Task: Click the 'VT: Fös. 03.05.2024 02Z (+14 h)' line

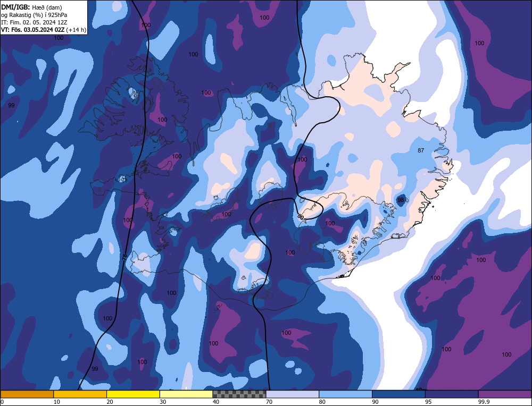Action: [44, 30]
